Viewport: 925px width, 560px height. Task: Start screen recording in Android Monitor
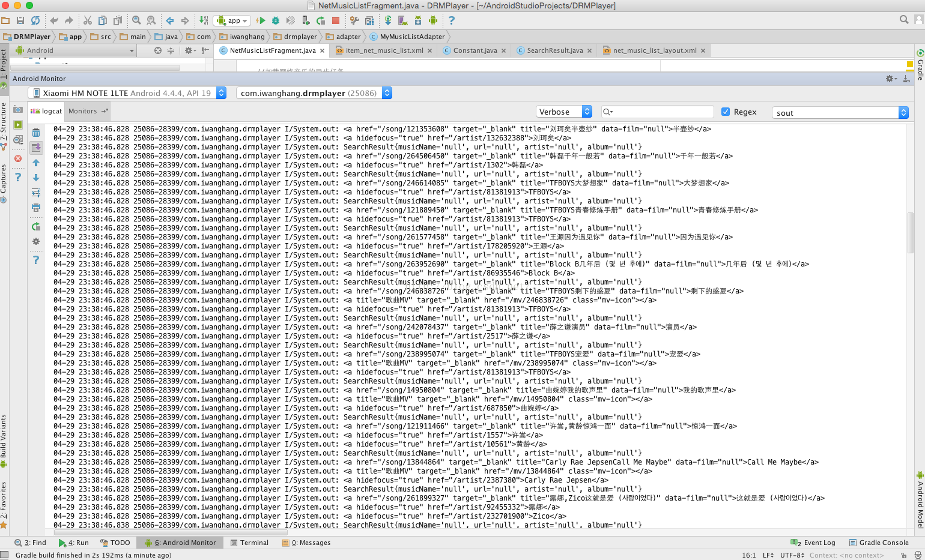tap(18, 125)
